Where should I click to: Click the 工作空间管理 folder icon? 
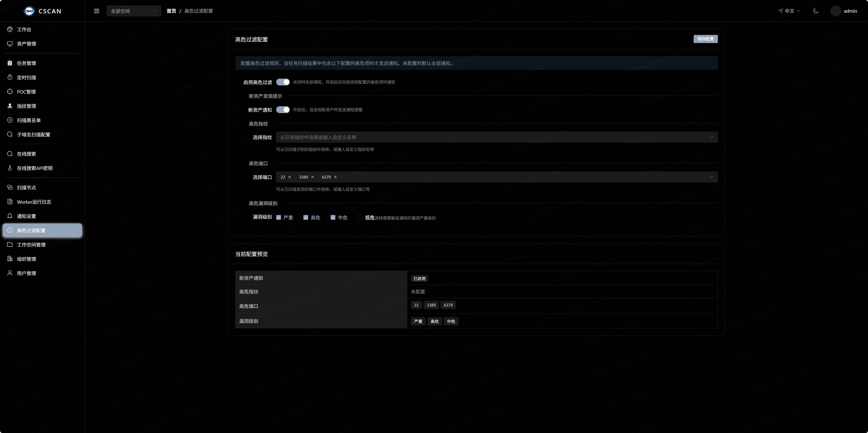[x=10, y=244]
